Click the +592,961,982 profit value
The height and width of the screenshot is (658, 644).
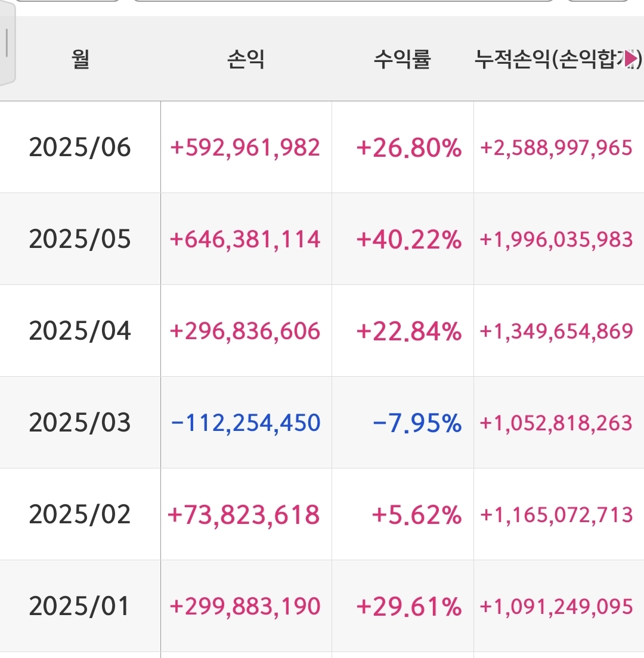[246, 147]
